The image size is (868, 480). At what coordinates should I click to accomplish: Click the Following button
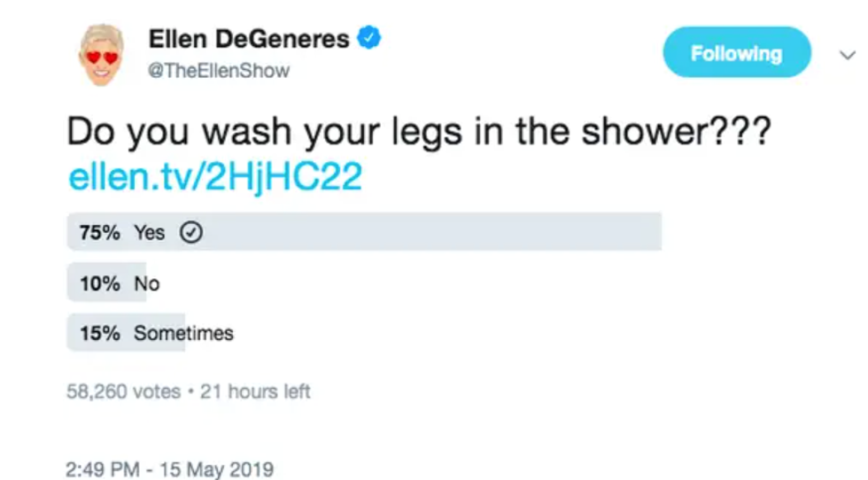click(736, 53)
